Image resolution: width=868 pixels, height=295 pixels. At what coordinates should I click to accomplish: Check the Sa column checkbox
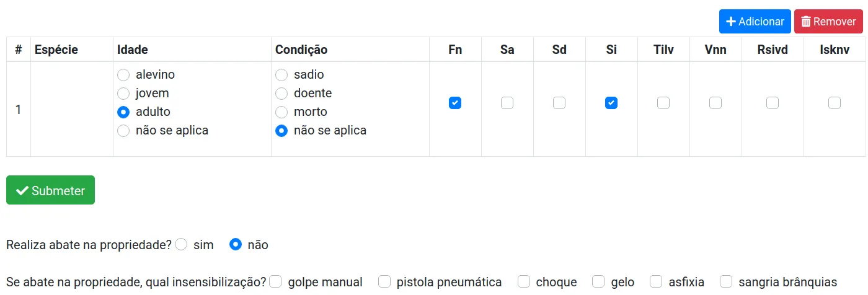pyautogui.click(x=507, y=103)
